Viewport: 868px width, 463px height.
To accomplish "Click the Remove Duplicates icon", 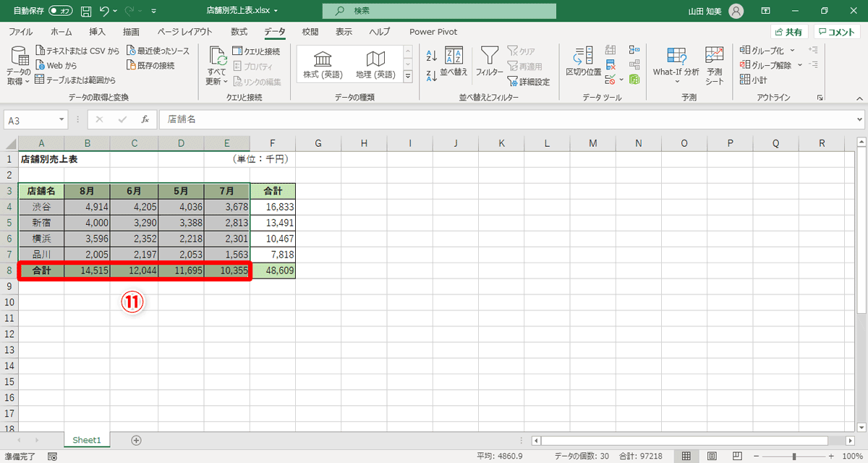I will click(610, 64).
